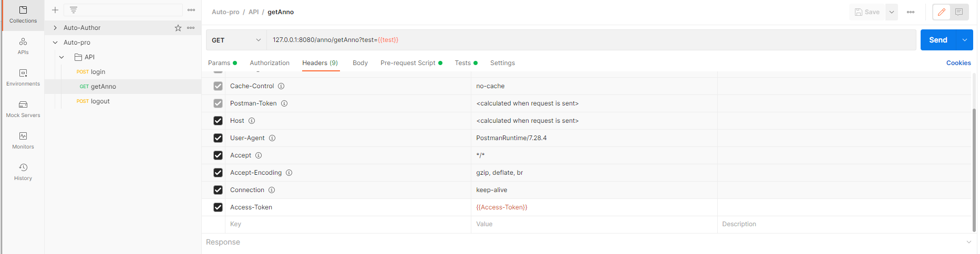The height and width of the screenshot is (254, 980).
Task: Uncheck the Access-Token header checkbox
Action: click(218, 207)
